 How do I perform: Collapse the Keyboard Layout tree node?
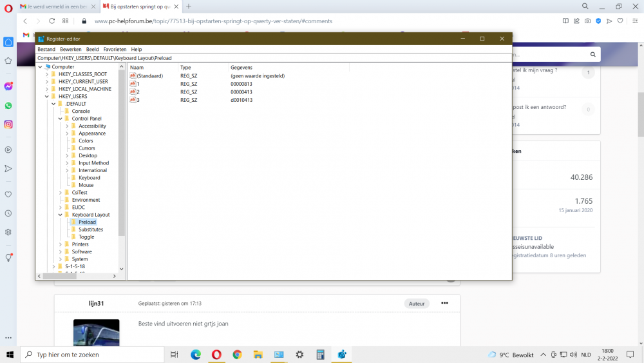point(61,215)
